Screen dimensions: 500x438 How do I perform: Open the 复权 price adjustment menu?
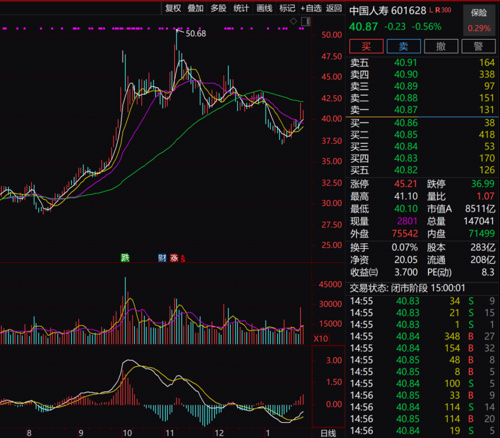click(x=173, y=8)
